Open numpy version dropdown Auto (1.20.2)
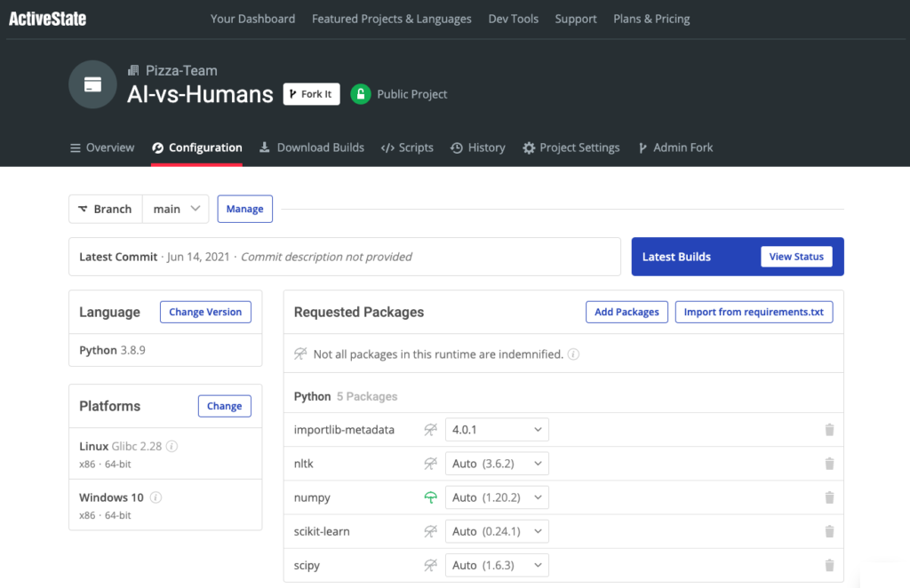This screenshot has width=910, height=588. tap(497, 497)
